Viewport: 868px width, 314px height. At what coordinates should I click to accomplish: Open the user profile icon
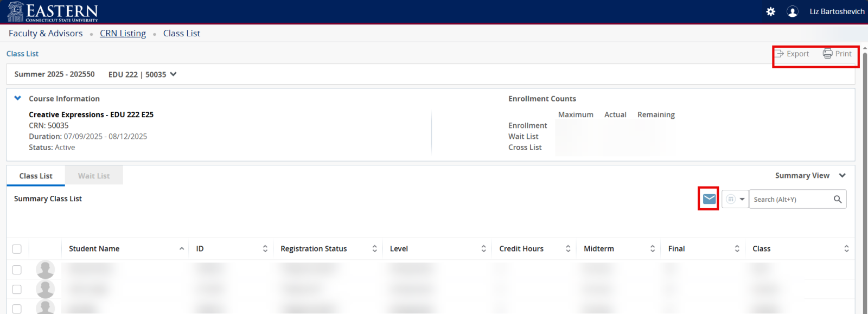[x=792, y=11]
